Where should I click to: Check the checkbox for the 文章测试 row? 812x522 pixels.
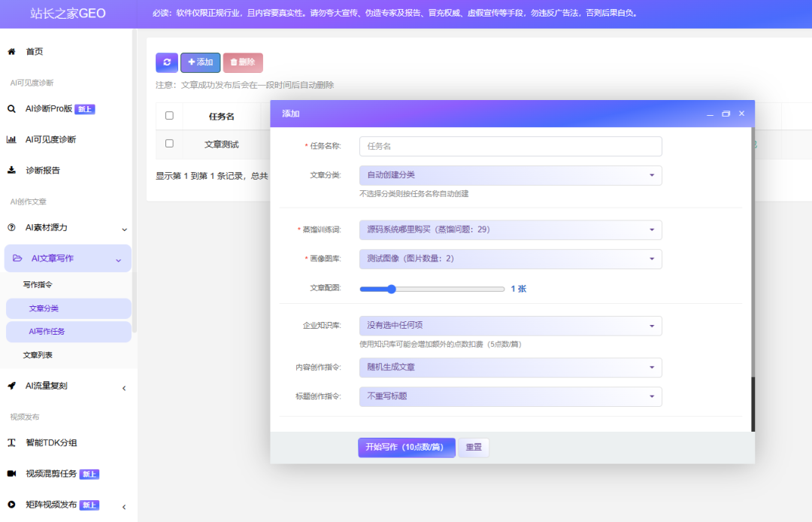[x=169, y=144]
